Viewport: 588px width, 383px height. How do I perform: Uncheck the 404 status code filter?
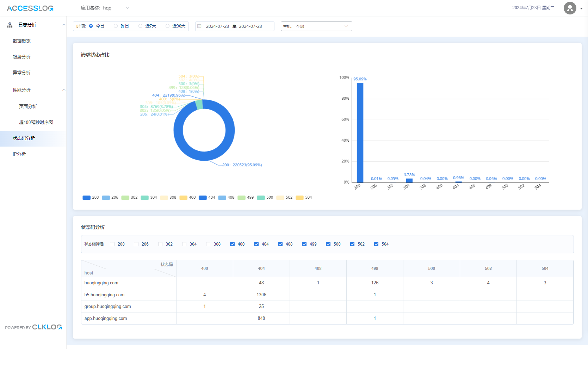coord(256,244)
